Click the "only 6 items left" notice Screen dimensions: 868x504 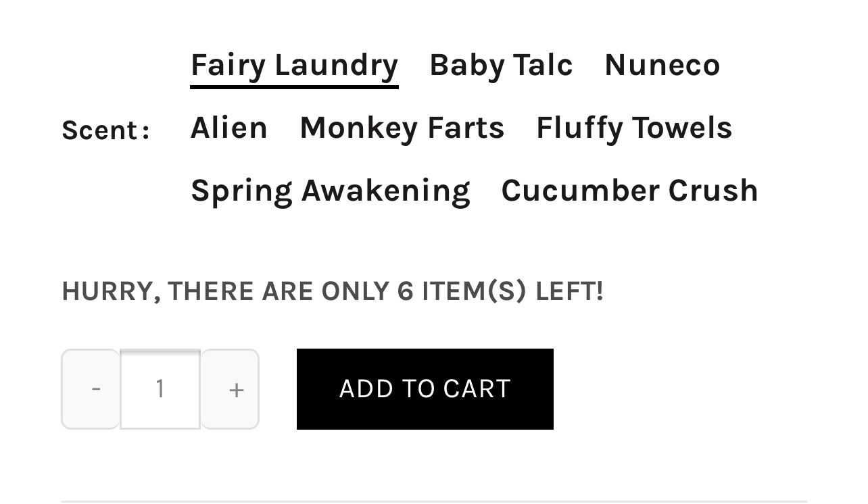[332, 291]
